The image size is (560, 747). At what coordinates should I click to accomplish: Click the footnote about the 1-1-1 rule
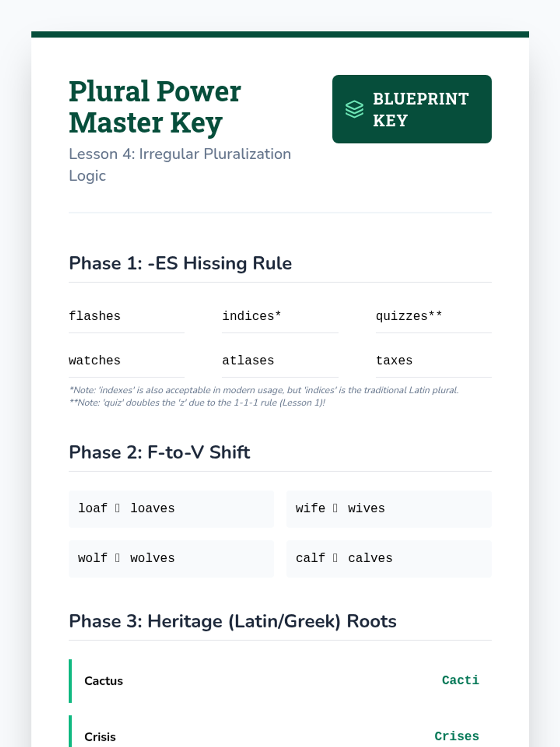[x=197, y=402]
